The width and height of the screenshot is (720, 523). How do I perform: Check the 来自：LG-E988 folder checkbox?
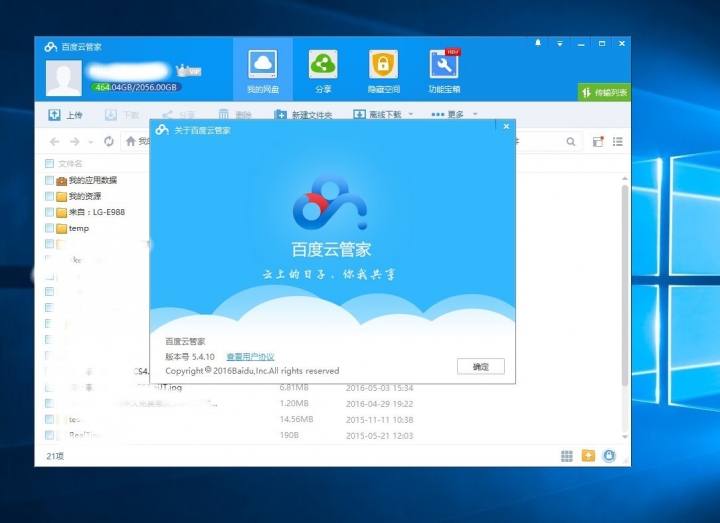click(x=50, y=212)
